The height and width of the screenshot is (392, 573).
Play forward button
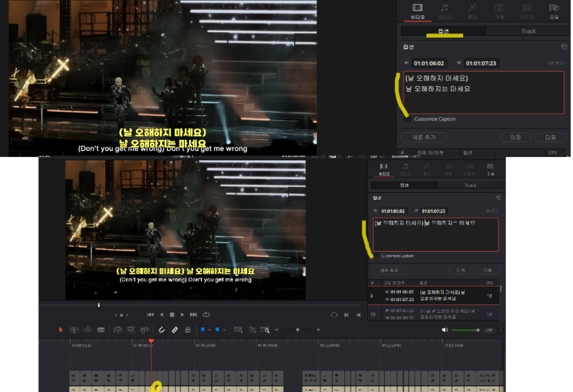183,315
